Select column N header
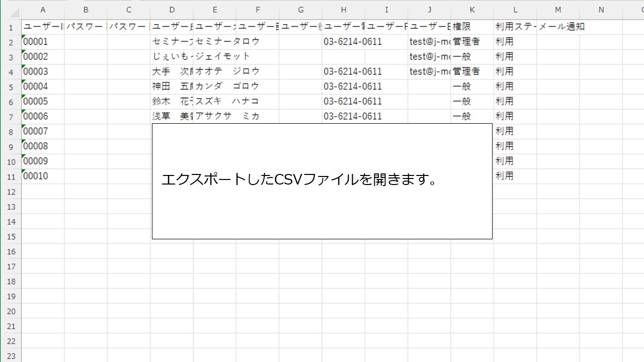Screen dimensions: 644x362 pyautogui.click(x=601, y=10)
